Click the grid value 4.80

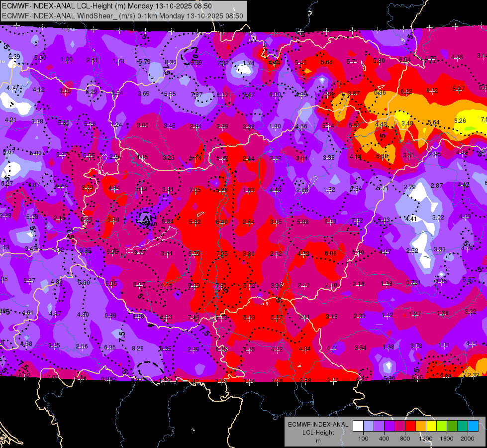83,314
